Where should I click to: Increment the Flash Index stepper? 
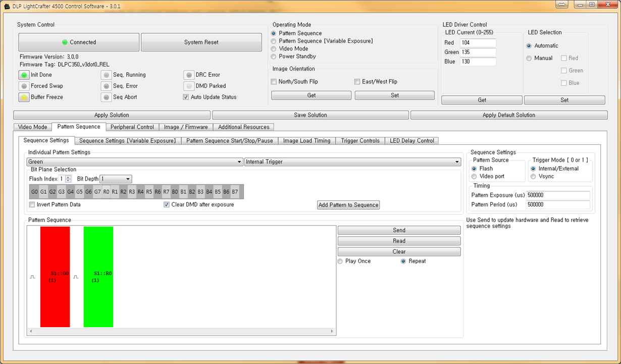click(x=69, y=177)
